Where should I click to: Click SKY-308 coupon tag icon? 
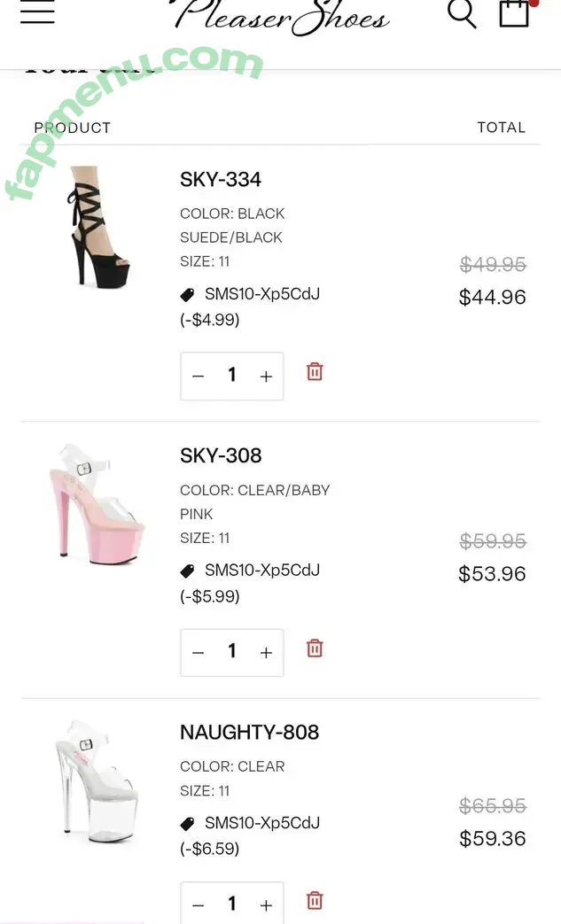tap(187, 571)
